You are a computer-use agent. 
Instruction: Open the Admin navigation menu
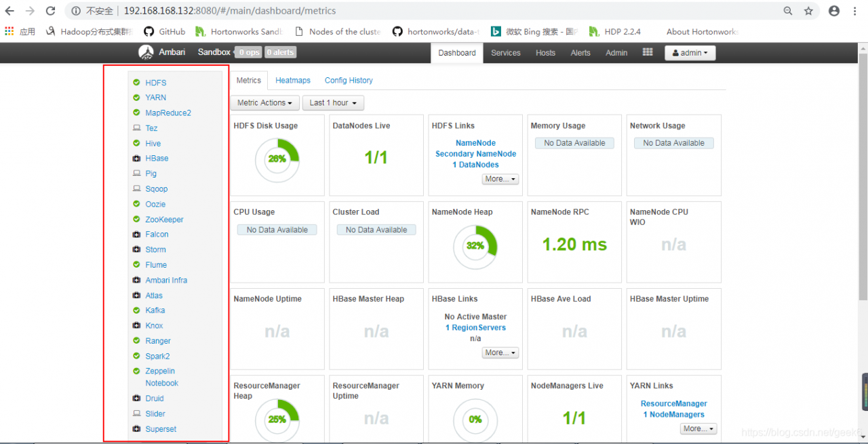pos(616,53)
